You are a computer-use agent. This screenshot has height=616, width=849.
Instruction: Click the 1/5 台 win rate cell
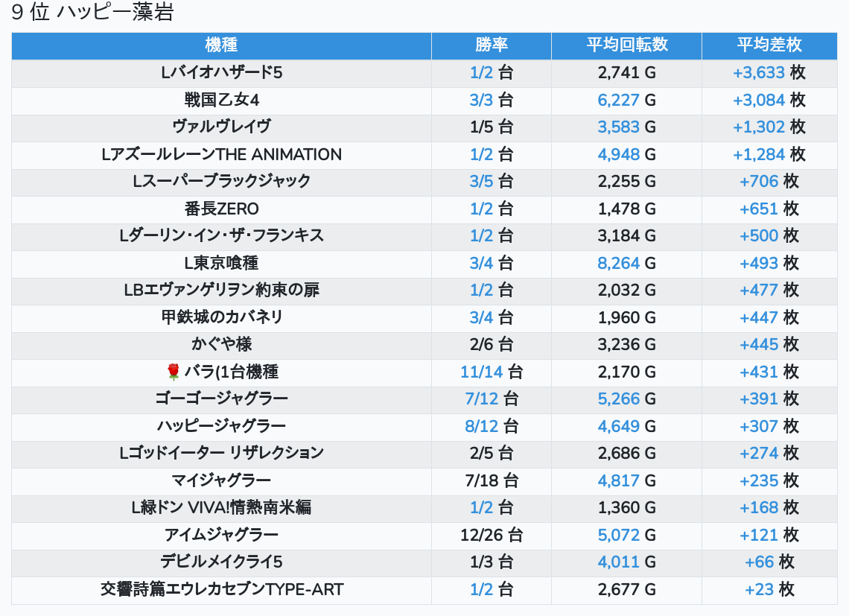(x=492, y=127)
